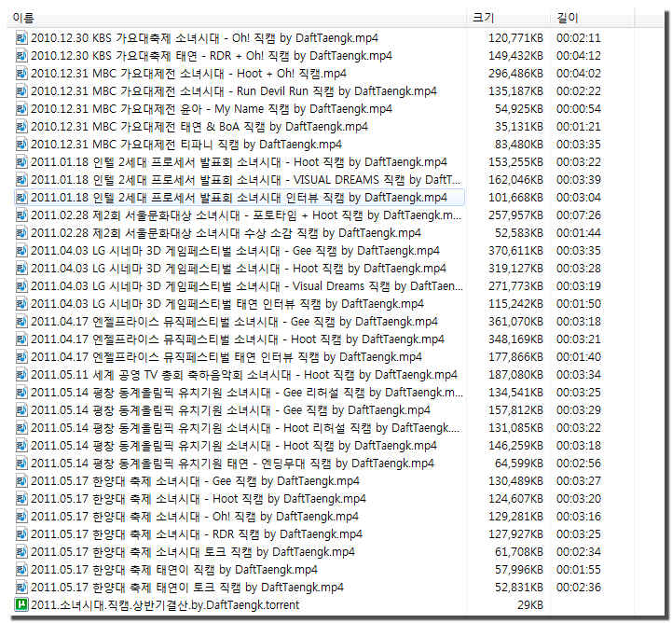Click the length value 00:04:12

pyautogui.click(x=579, y=56)
